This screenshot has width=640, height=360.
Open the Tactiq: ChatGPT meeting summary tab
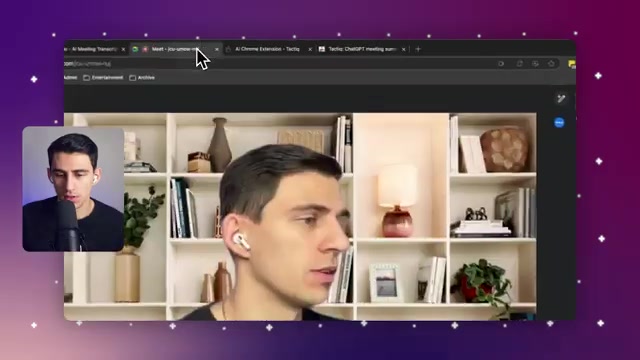362,49
